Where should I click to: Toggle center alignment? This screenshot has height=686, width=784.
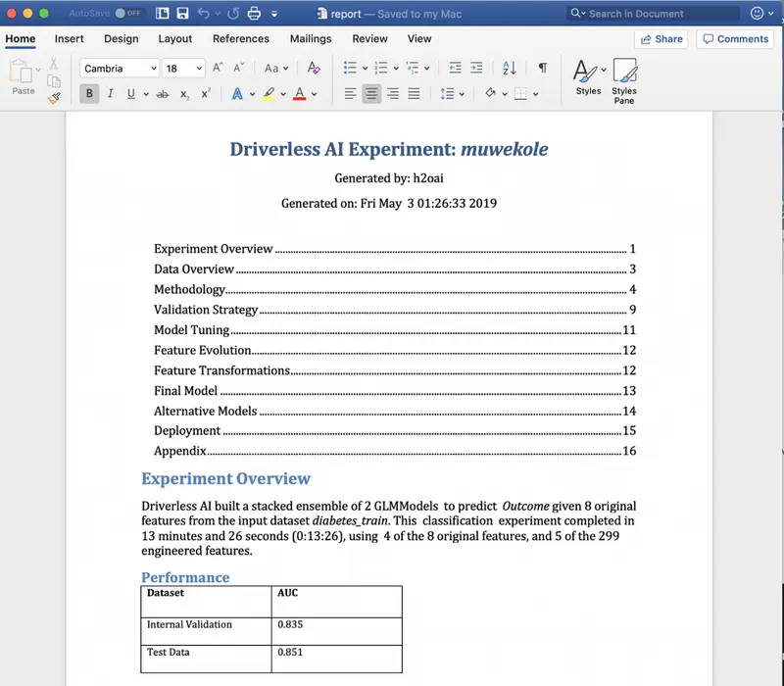coord(371,93)
